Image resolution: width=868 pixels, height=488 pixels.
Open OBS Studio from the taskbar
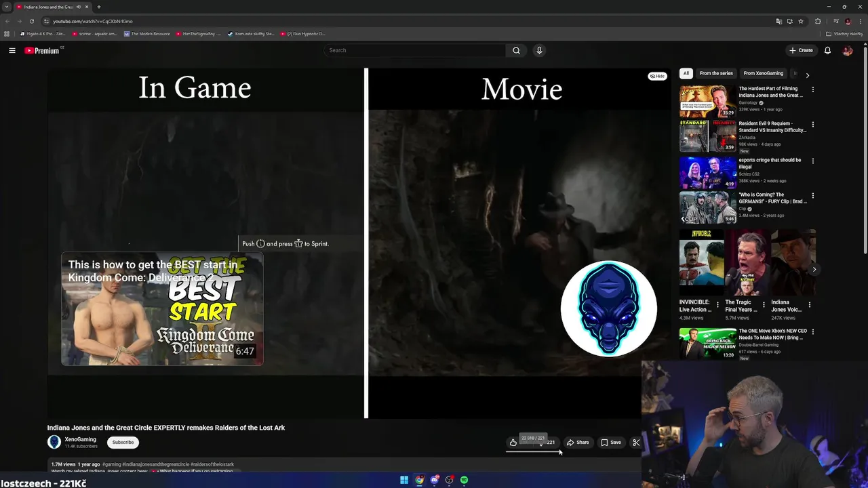point(449,480)
